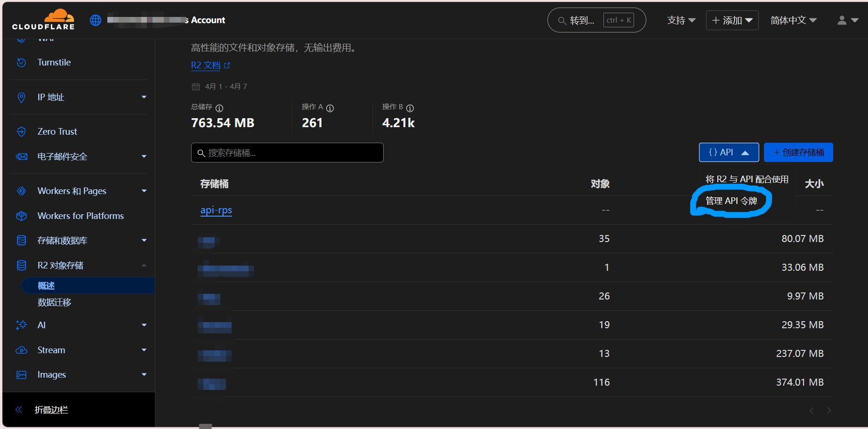Click the Turnstile sidebar icon
The image size is (868, 429).
tap(21, 63)
